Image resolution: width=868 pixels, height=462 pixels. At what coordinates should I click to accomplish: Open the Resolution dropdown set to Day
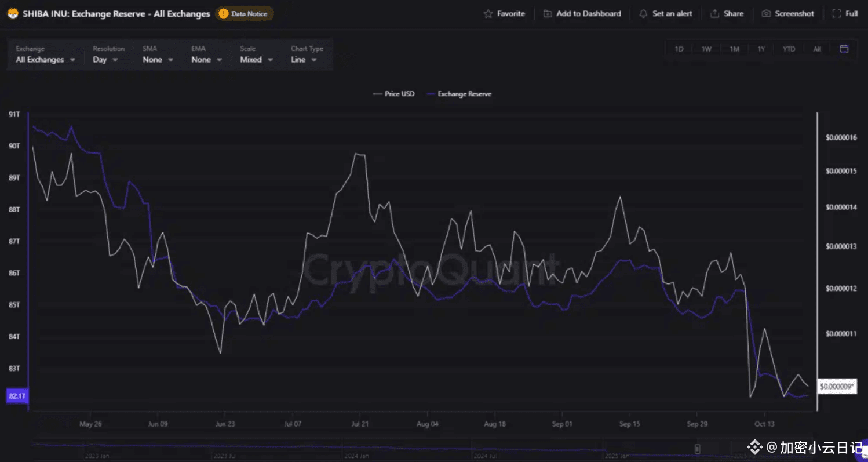105,60
